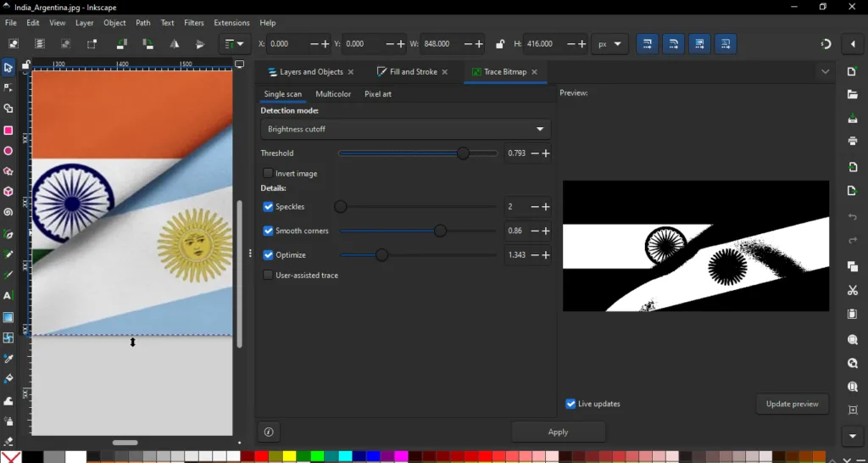The width and height of the screenshot is (868, 463).
Task: Switch to Multicolor tab
Action: coord(333,94)
